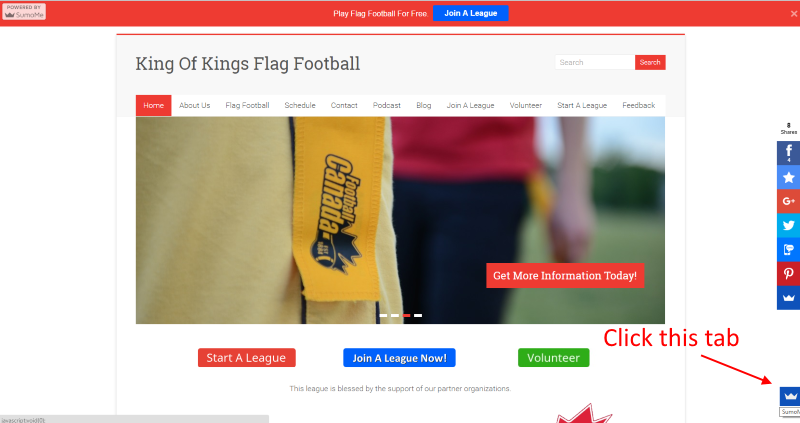The image size is (800, 423).
Task: Focus the Search text field
Action: [594, 62]
